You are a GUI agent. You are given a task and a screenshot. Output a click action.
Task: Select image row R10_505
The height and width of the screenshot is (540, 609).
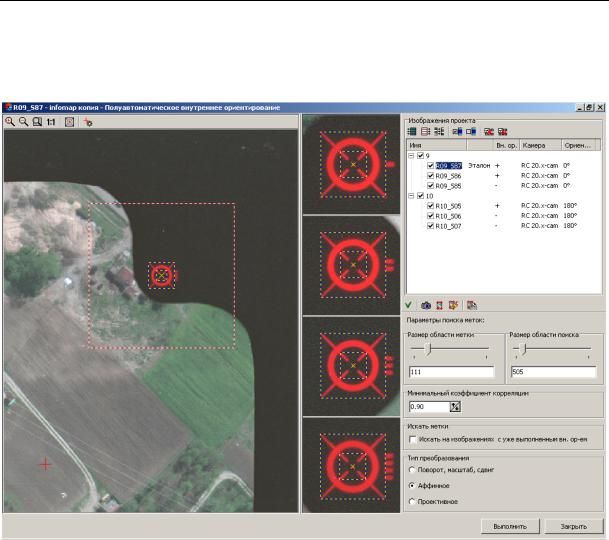[x=504, y=206]
